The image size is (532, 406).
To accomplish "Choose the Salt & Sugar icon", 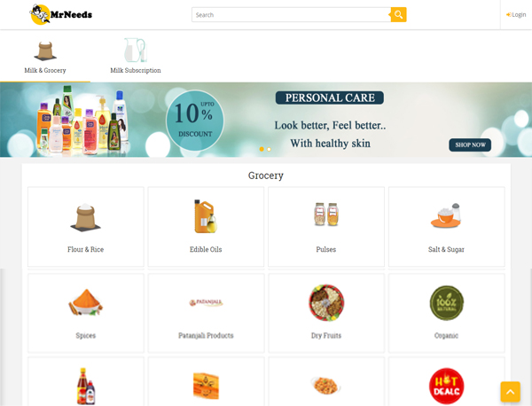I will click(446, 215).
